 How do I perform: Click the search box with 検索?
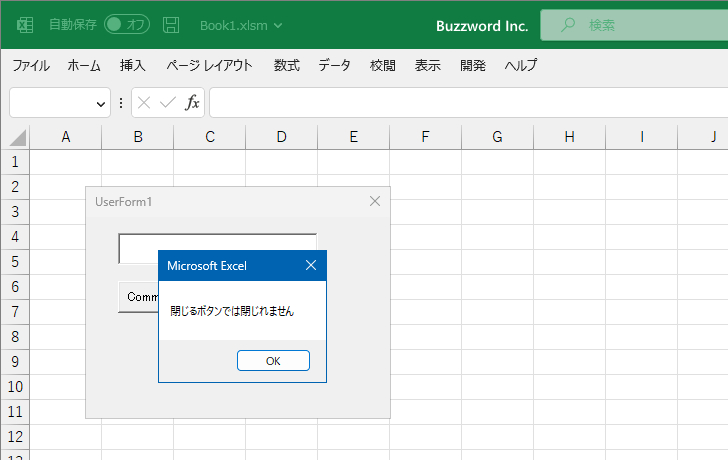(634, 25)
